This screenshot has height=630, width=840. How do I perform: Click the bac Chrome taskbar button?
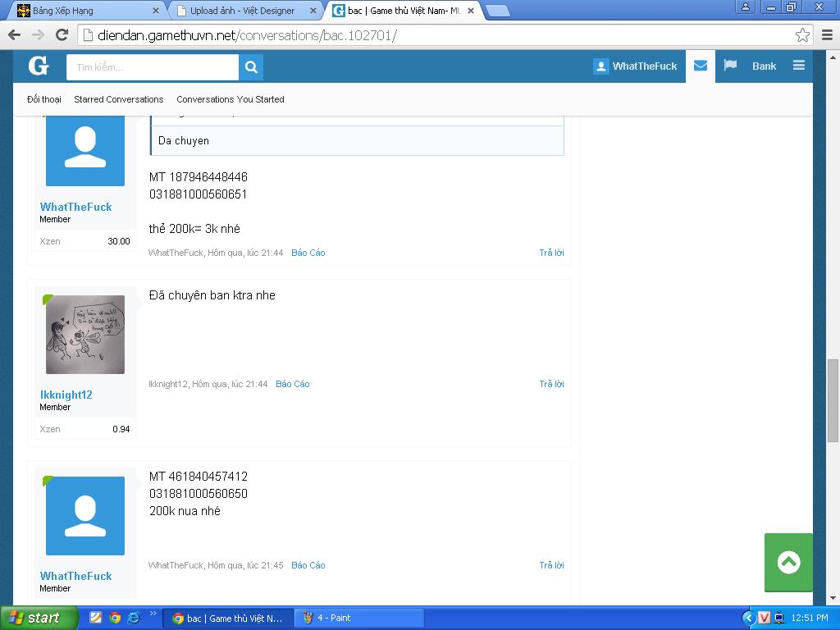(x=228, y=618)
